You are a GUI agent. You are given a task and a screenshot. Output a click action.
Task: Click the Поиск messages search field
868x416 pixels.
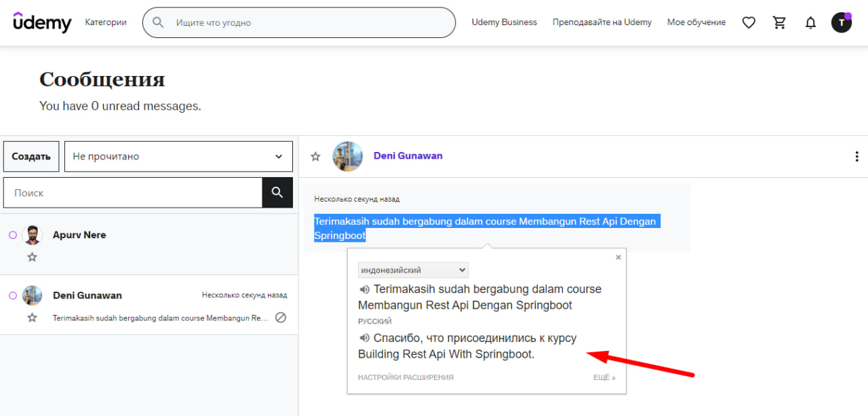point(133,193)
